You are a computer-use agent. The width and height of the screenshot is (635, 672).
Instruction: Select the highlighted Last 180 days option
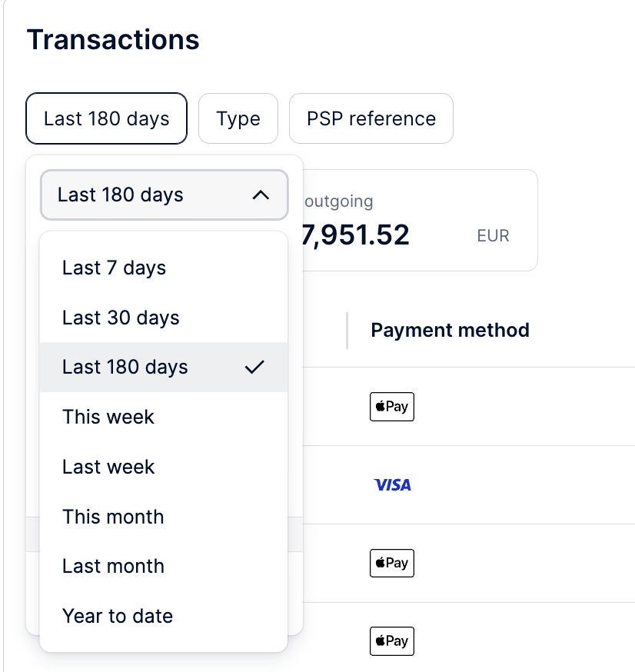(x=163, y=367)
